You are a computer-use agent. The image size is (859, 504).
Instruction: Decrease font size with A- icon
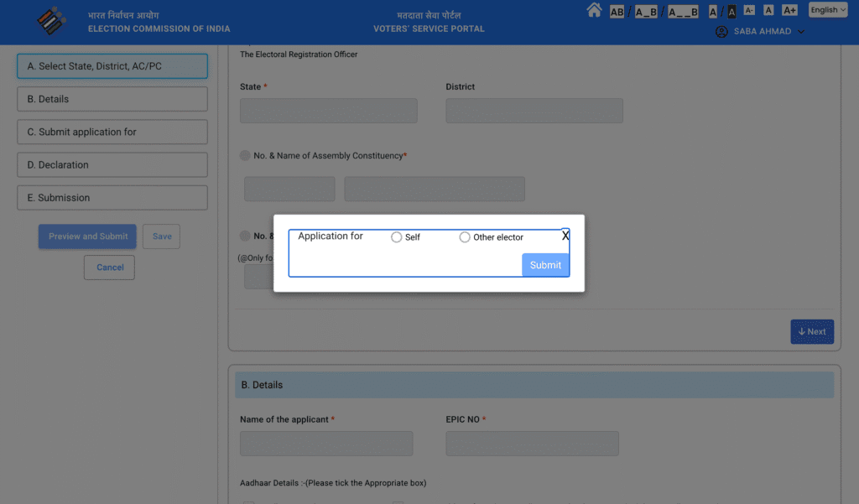click(x=749, y=10)
